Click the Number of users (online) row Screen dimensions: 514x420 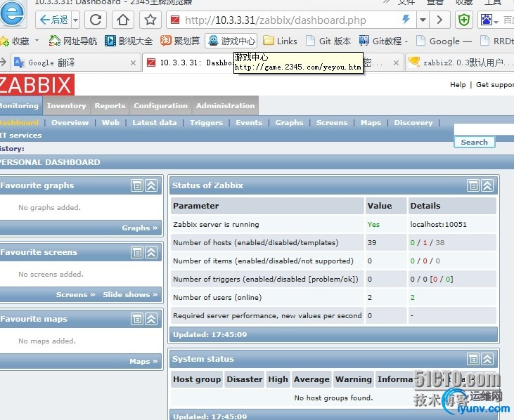click(x=333, y=297)
